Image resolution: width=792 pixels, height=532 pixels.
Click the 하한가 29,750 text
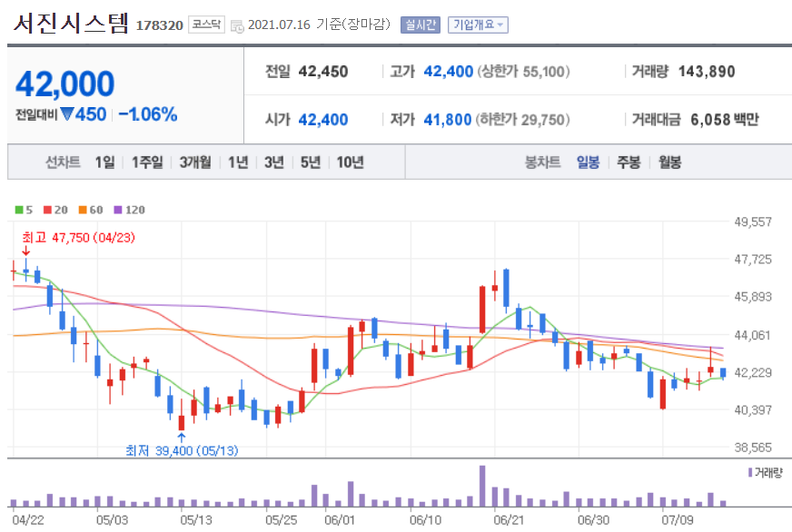[522, 120]
